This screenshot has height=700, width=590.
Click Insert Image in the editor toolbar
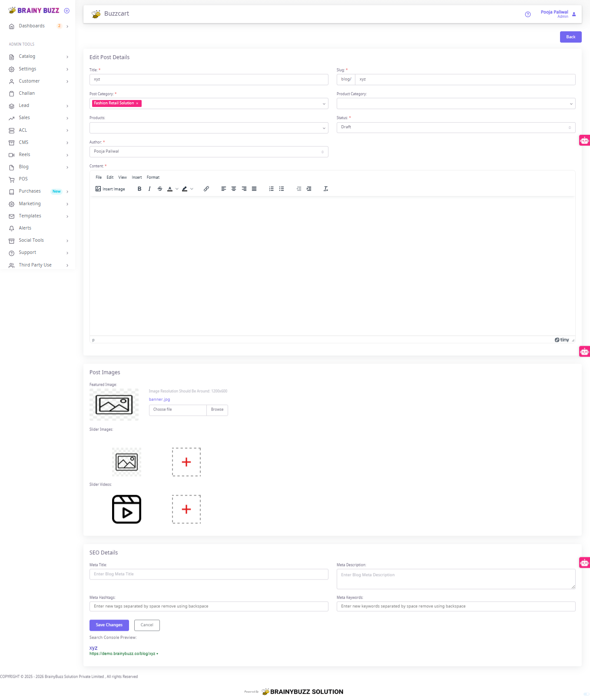point(110,189)
